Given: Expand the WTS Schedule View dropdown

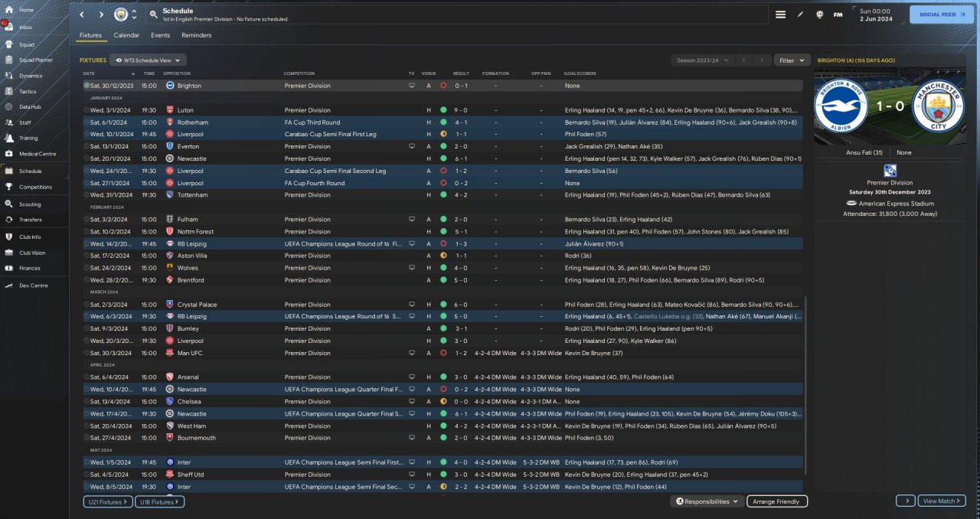Looking at the screenshot, I should click(148, 60).
